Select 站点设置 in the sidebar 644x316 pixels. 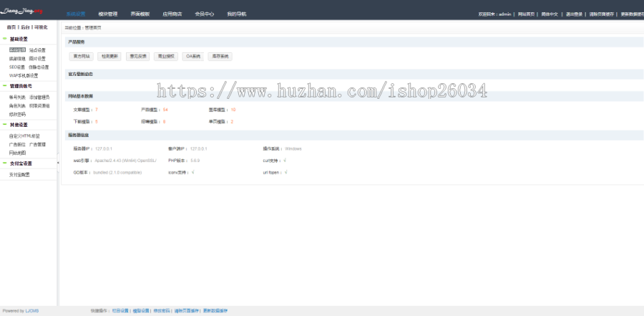37,50
